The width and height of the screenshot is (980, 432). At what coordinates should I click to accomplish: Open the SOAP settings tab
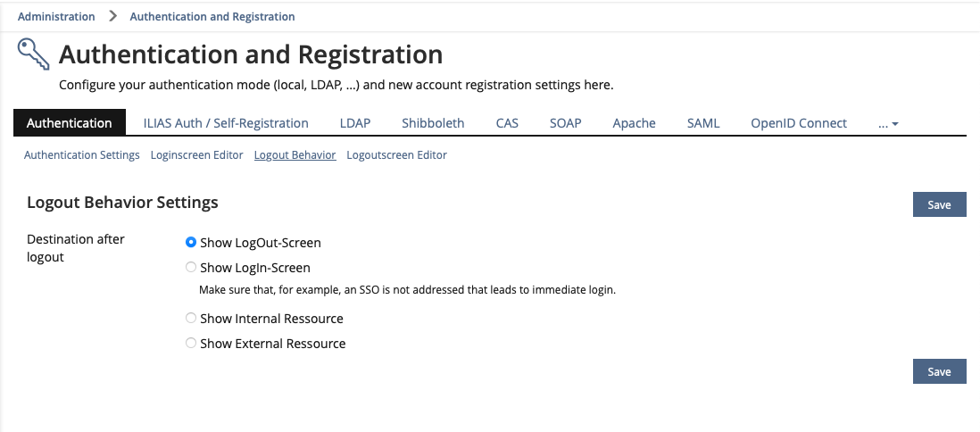pos(565,123)
